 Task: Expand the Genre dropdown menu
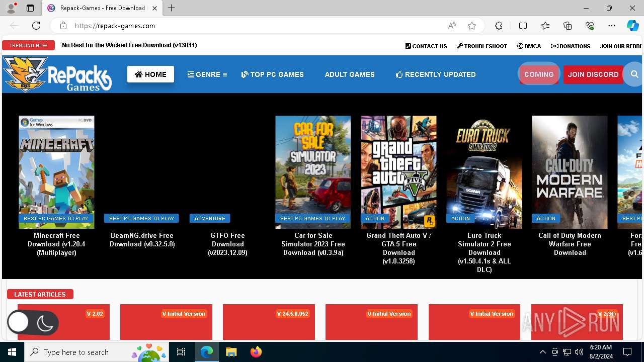[x=207, y=74]
